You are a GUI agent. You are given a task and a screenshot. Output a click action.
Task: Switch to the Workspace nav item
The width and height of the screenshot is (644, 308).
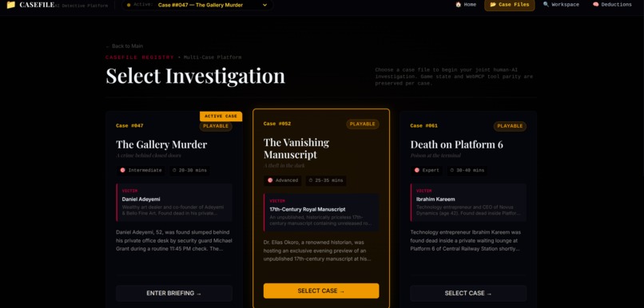pos(561,5)
